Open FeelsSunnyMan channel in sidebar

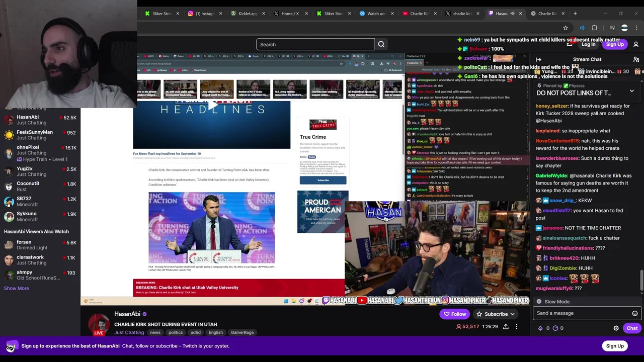point(40,135)
